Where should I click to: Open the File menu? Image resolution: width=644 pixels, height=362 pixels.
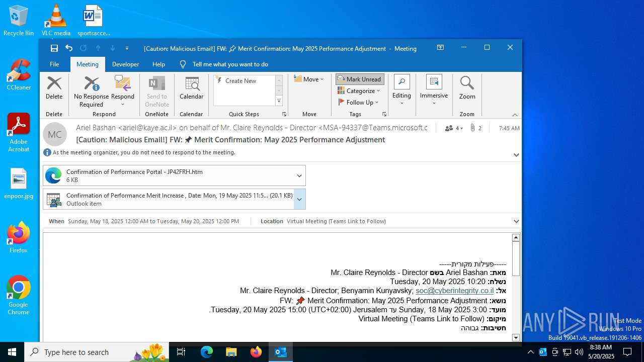click(x=54, y=64)
